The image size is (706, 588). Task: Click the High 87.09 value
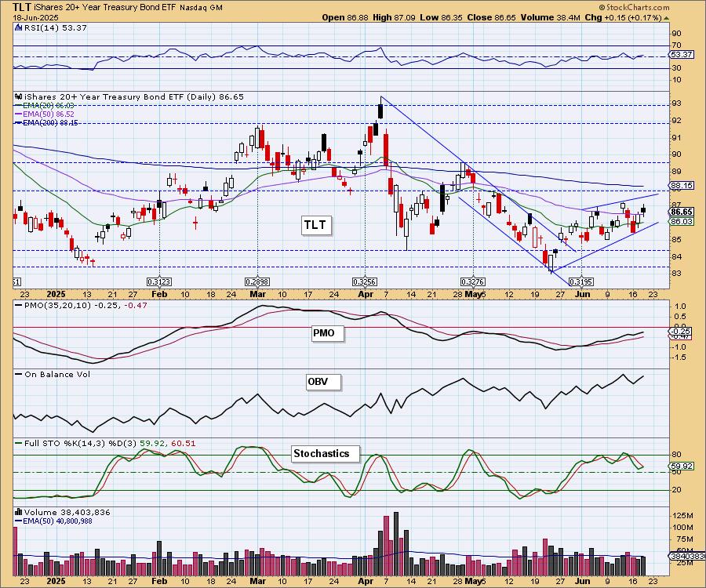coord(395,17)
